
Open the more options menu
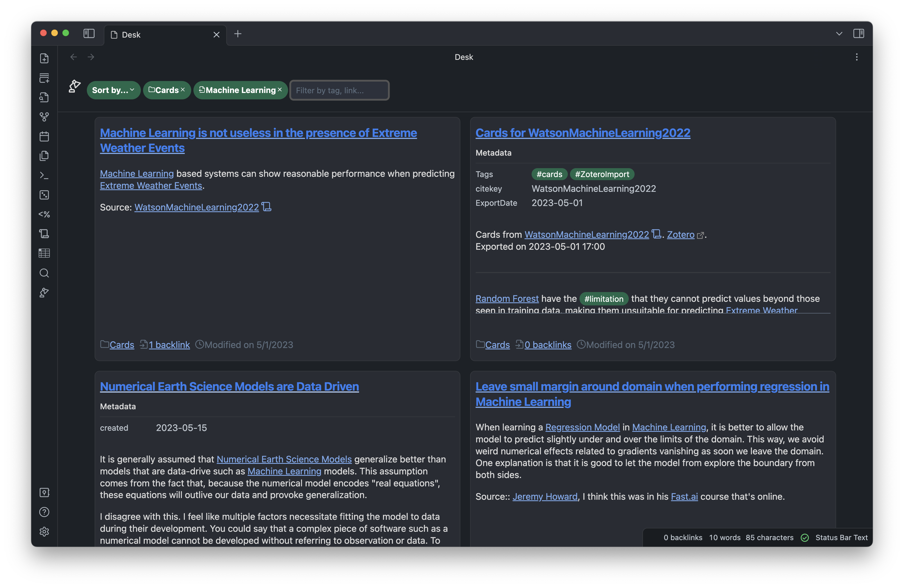point(856,57)
